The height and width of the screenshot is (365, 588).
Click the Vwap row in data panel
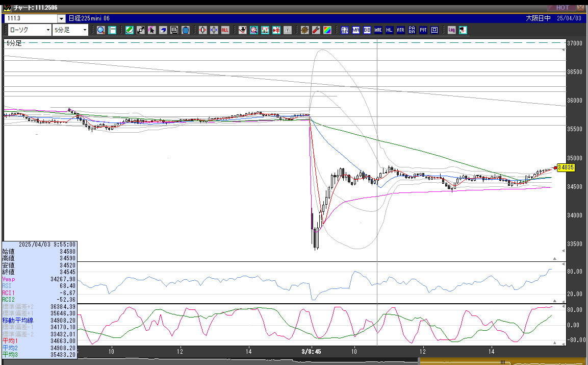(39, 279)
